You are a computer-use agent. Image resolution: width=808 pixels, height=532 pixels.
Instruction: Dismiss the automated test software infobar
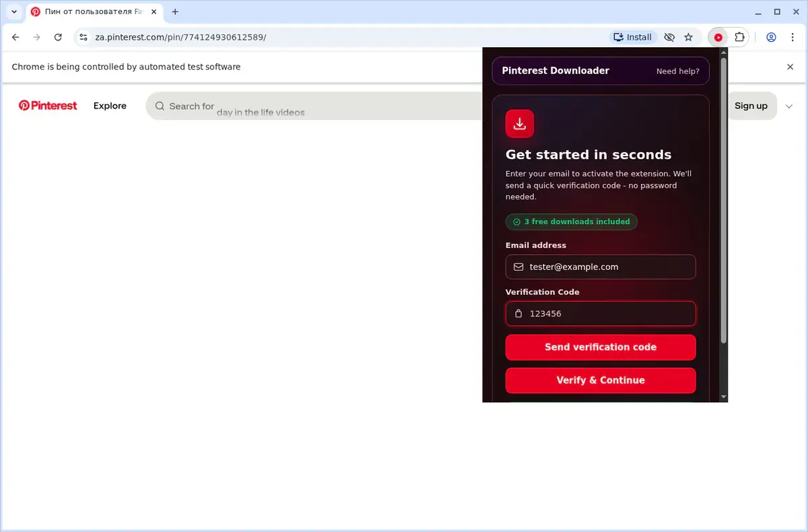point(790,67)
